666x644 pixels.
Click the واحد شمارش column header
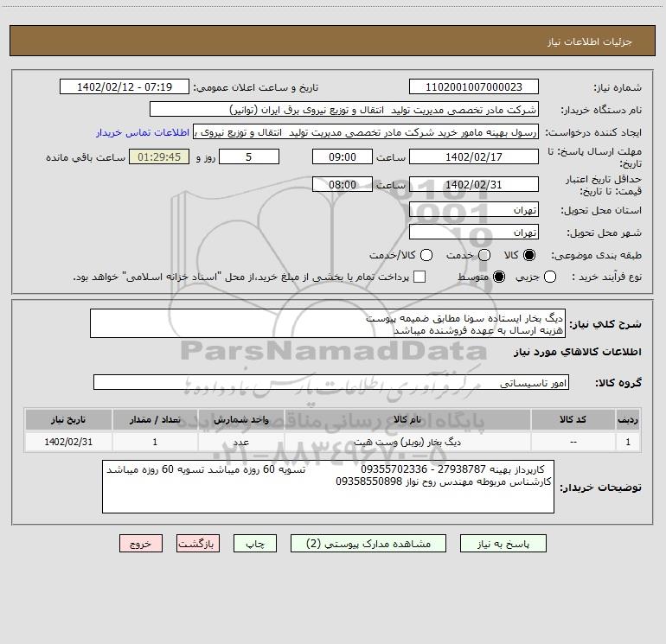[240, 420]
